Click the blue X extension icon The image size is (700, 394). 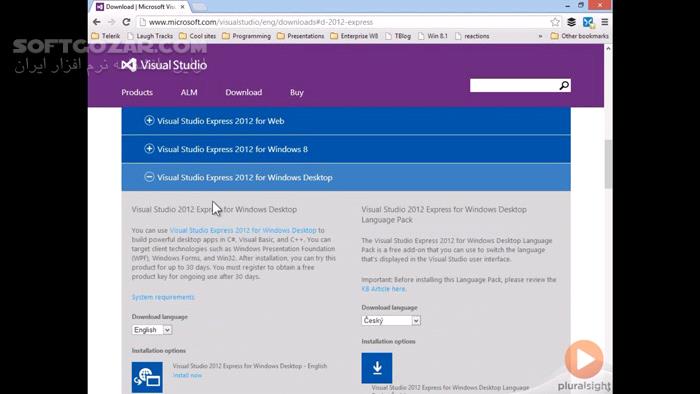[x=588, y=22]
